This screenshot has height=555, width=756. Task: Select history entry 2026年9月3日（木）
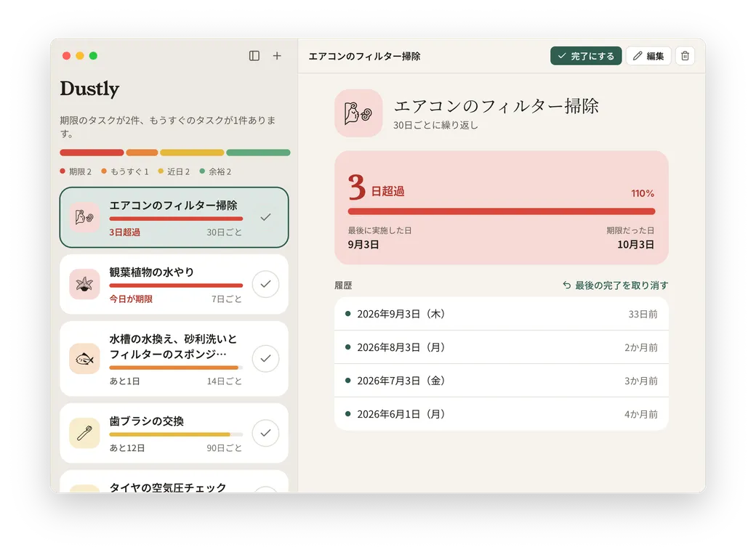click(502, 314)
